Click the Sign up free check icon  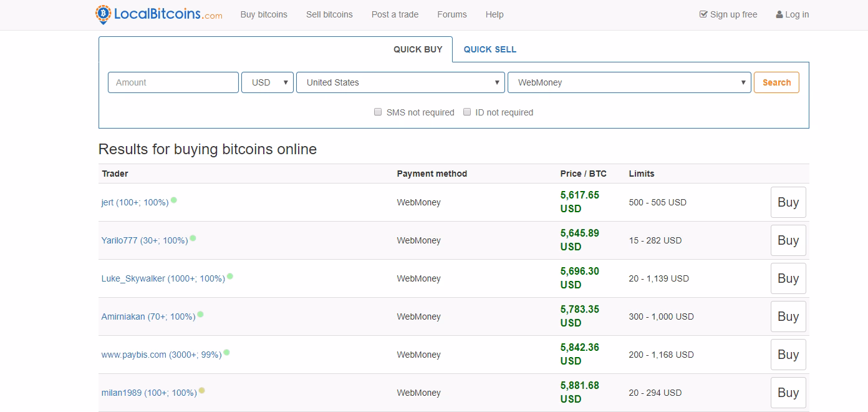703,14
